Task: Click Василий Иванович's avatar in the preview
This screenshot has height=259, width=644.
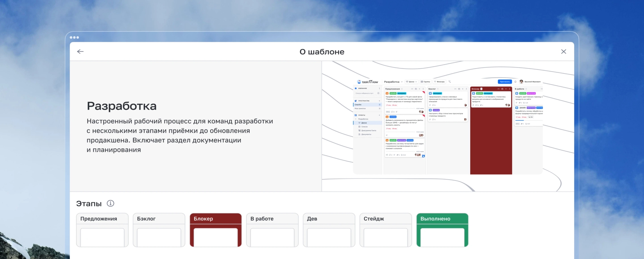Action: pyautogui.click(x=521, y=82)
